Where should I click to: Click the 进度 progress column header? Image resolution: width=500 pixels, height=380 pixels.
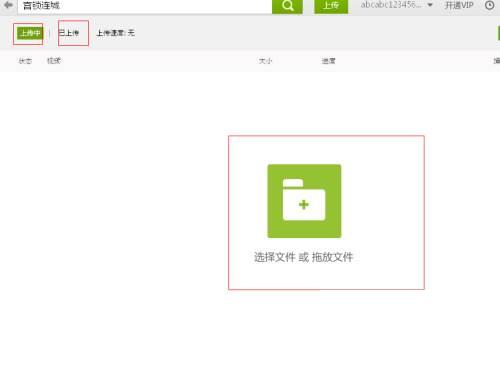(x=328, y=61)
